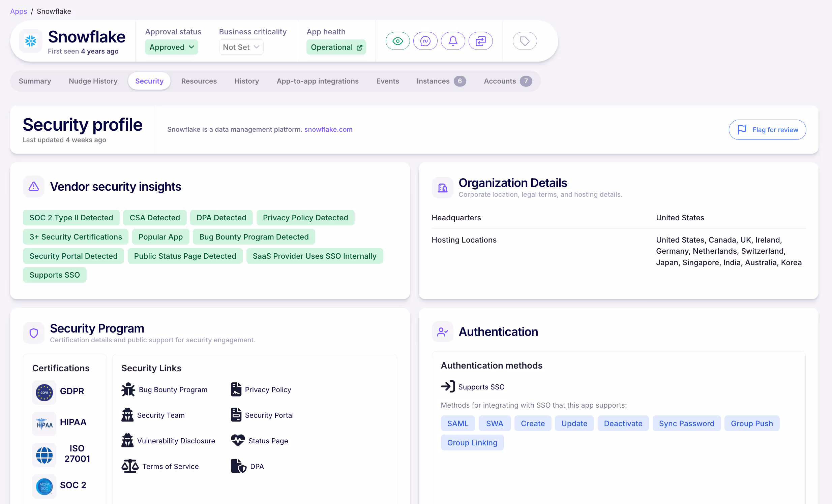The height and width of the screenshot is (504, 832).
Task: Toggle the eye watch icon button
Action: point(397,41)
